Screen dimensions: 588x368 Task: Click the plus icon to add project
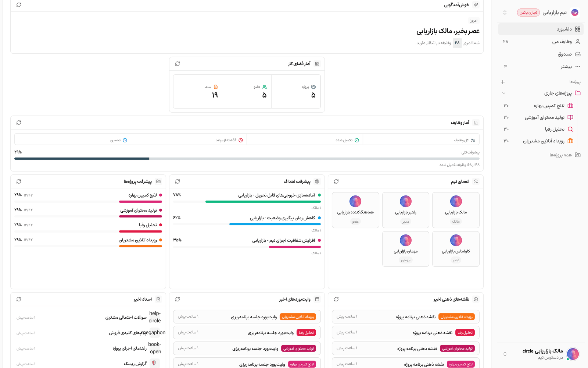(x=503, y=82)
